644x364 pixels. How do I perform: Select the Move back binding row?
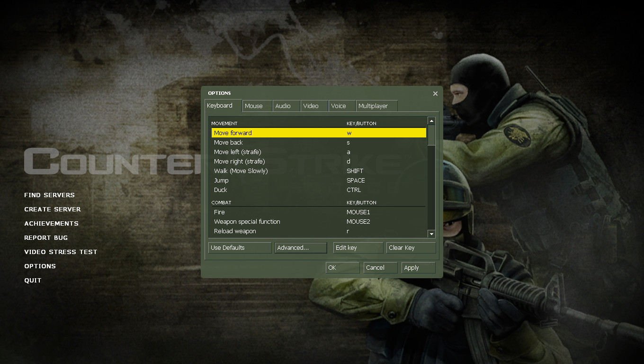pyautogui.click(x=284, y=142)
